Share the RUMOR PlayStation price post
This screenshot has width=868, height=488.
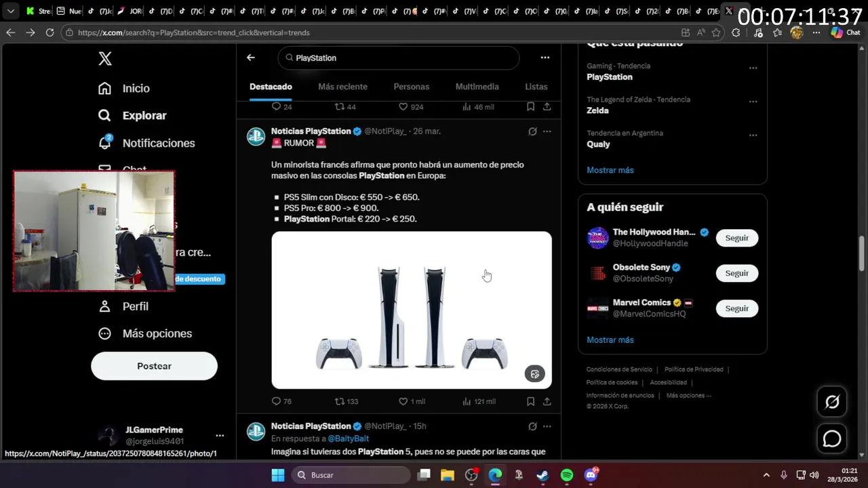547,401
